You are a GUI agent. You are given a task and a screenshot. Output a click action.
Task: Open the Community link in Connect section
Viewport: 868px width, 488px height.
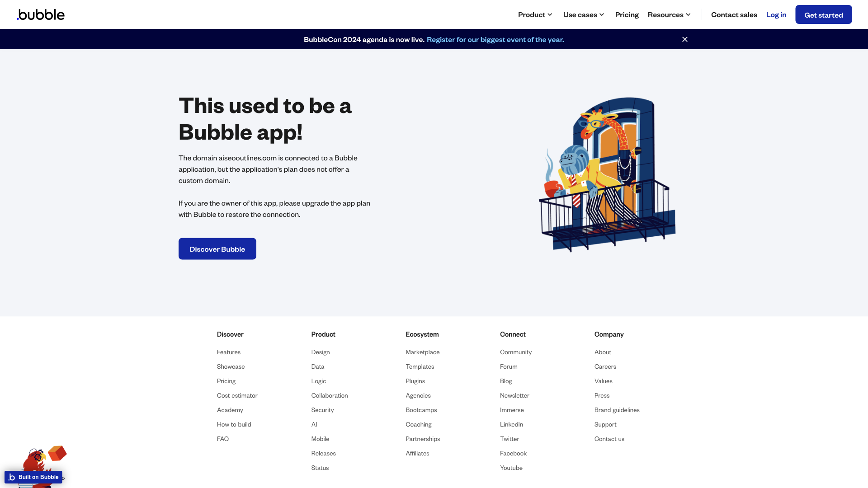click(x=516, y=352)
